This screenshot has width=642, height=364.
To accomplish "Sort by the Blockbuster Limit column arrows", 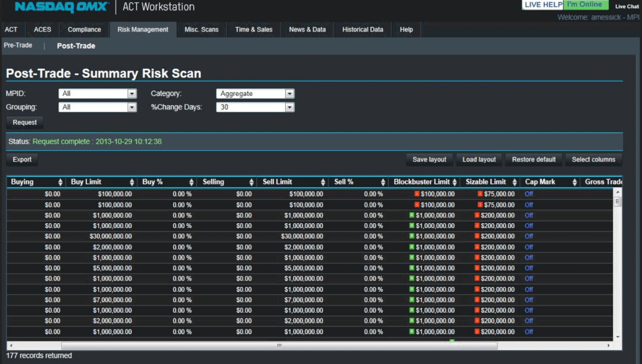I will click(x=454, y=182).
